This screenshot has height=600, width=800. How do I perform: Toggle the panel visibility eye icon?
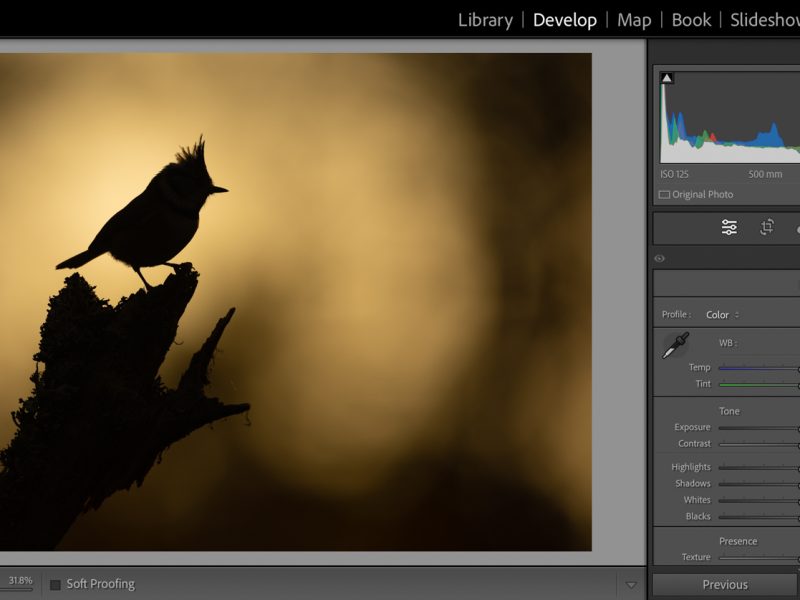pos(660,258)
